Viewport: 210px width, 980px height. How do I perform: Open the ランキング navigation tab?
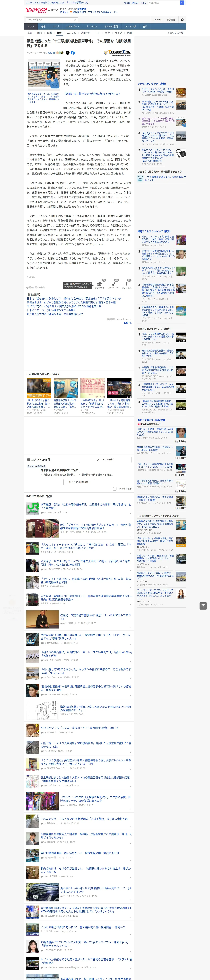pyautogui.click(x=130, y=27)
